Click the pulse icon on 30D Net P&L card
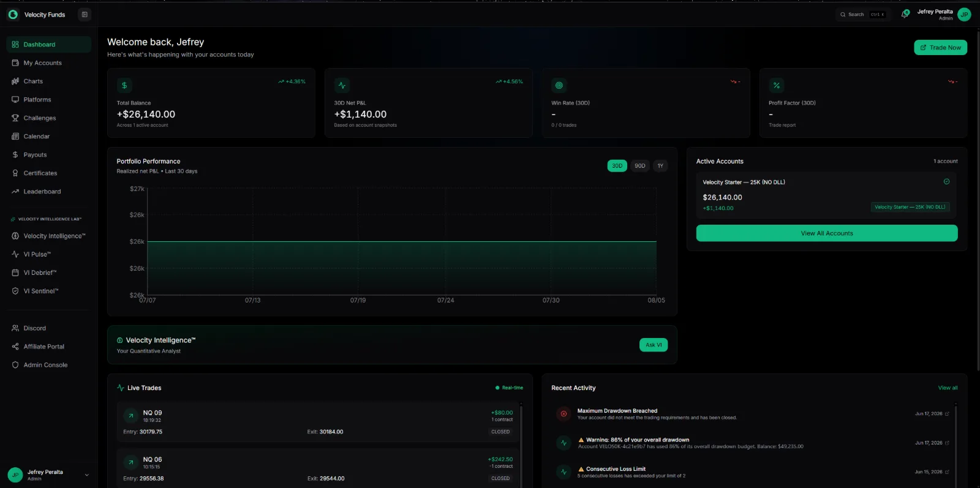The image size is (980, 488). click(342, 85)
